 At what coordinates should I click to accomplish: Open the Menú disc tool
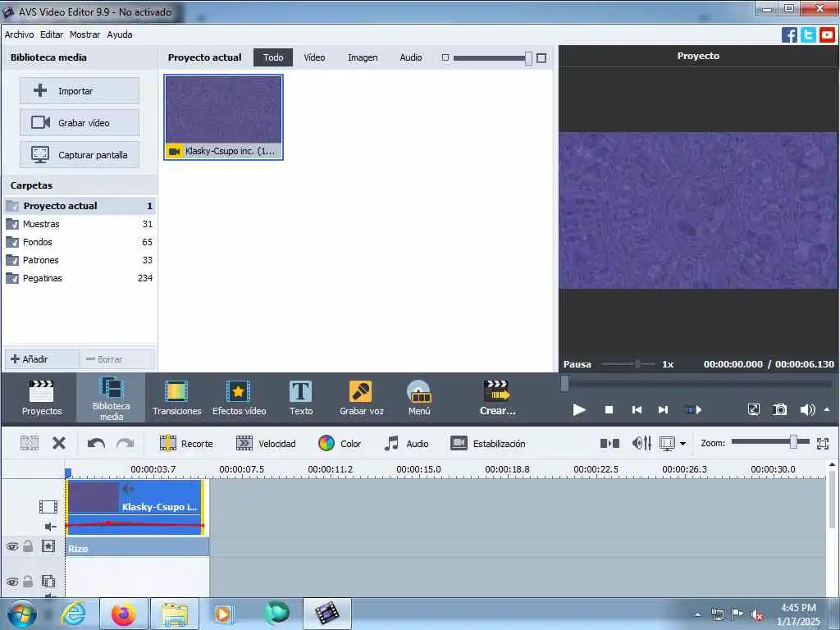[x=419, y=398]
